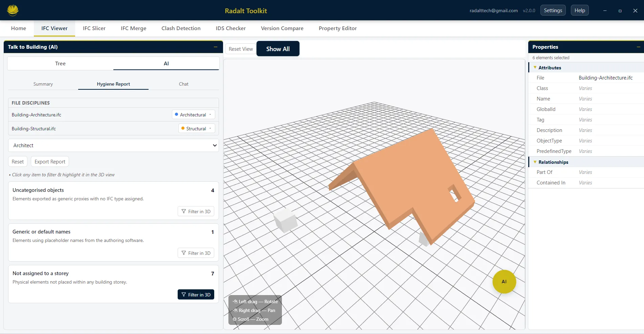Select the Contained In relationship row
The width and height of the screenshot is (644, 334).
coord(586,183)
